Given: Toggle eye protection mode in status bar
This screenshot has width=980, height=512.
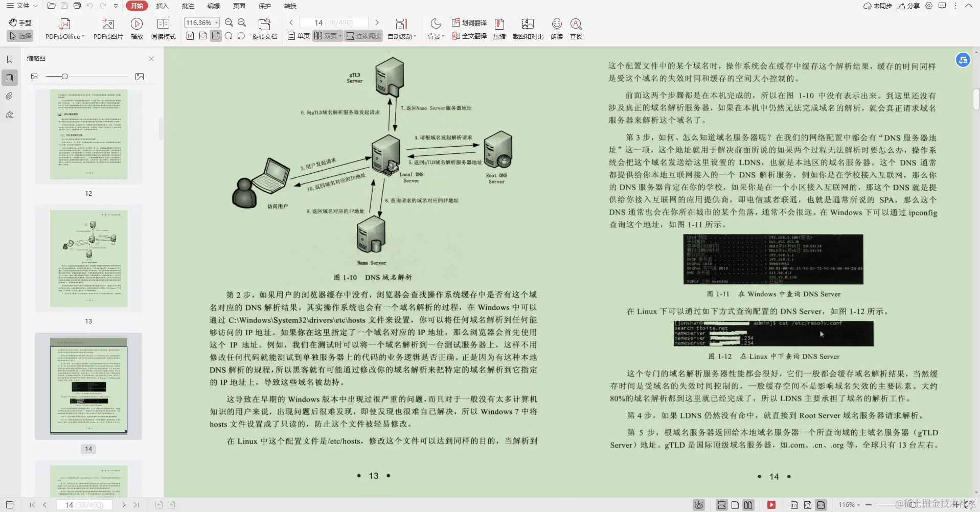Looking at the screenshot, I should pyautogui.click(x=698, y=504).
